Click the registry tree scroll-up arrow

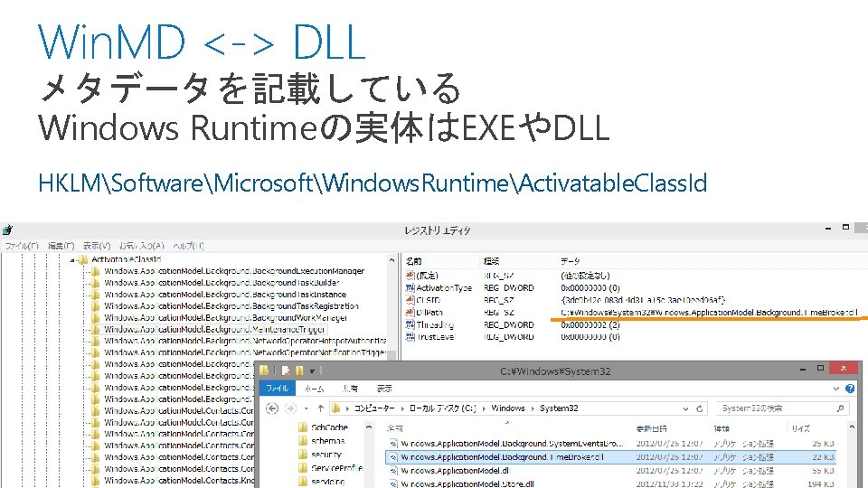pyautogui.click(x=392, y=260)
